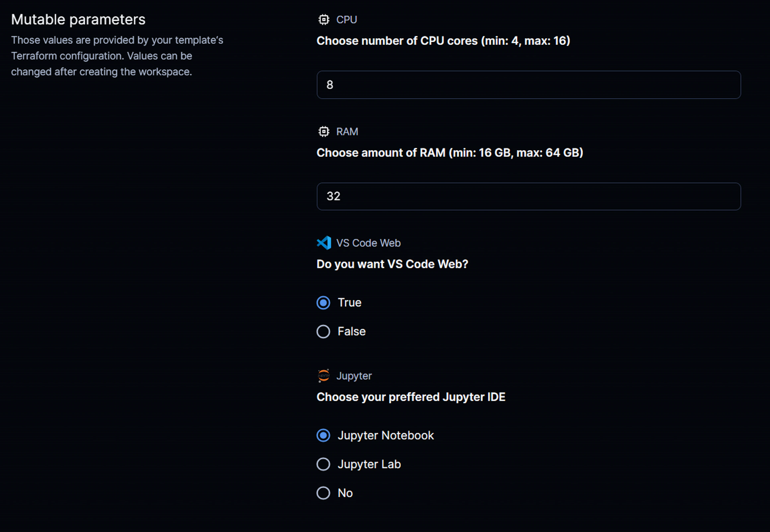Focus the RAM amount input field
The width and height of the screenshot is (770, 532).
[x=529, y=196]
